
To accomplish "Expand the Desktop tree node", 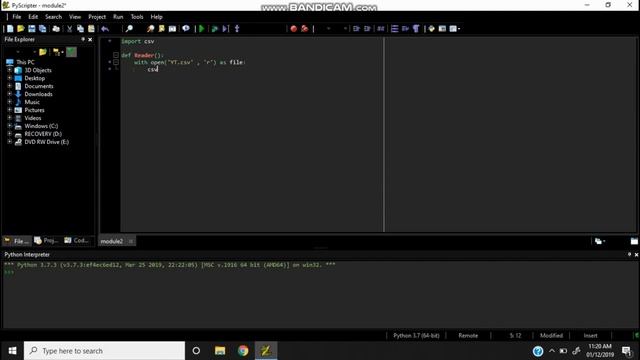I will pyautogui.click(x=9, y=78).
